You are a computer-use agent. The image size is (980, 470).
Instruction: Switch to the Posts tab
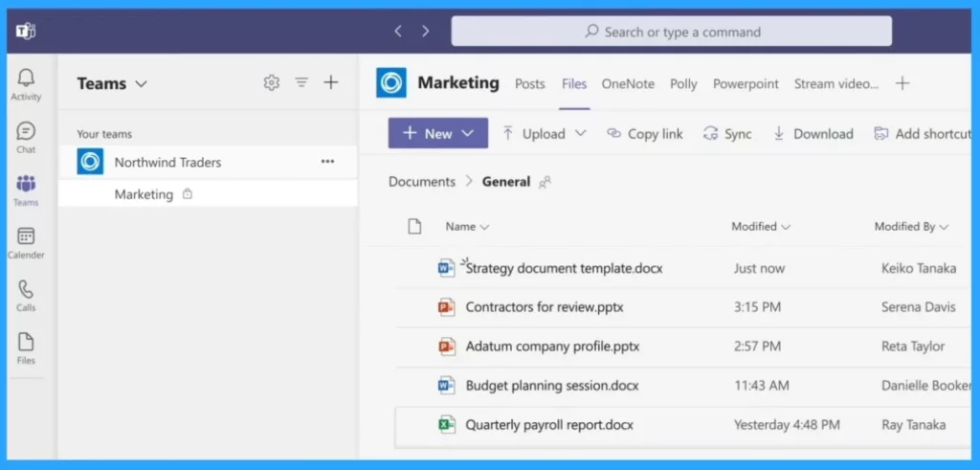(530, 83)
